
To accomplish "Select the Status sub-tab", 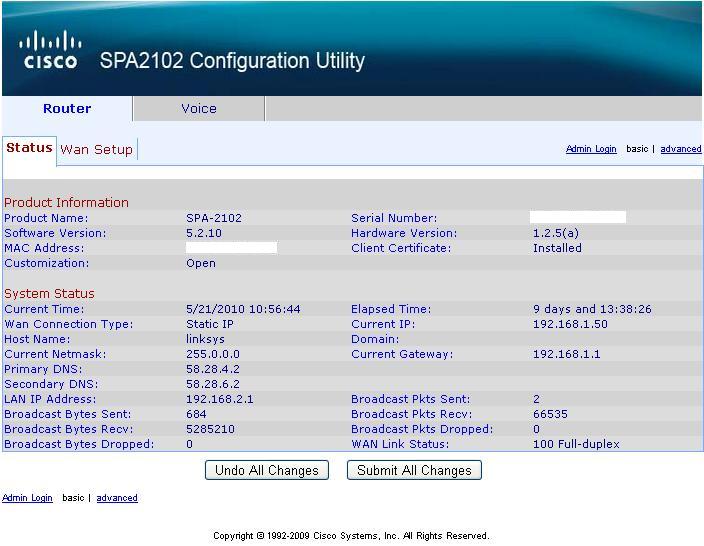I will pyautogui.click(x=29, y=148).
